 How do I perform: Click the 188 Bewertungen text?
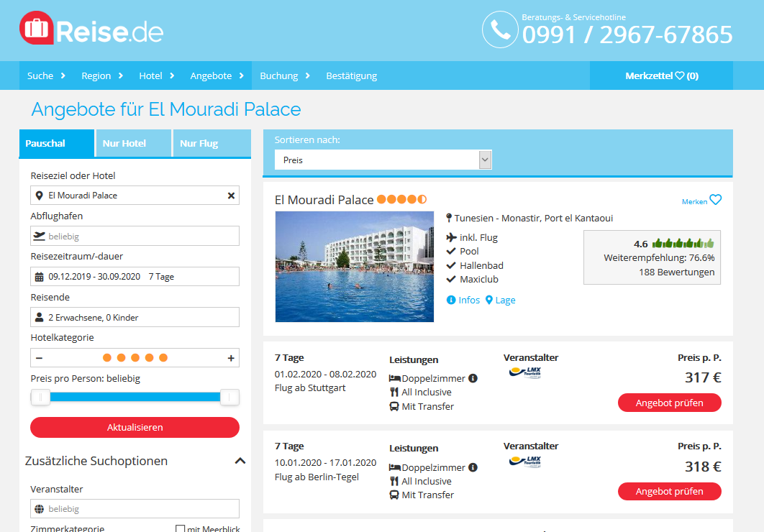click(x=677, y=272)
